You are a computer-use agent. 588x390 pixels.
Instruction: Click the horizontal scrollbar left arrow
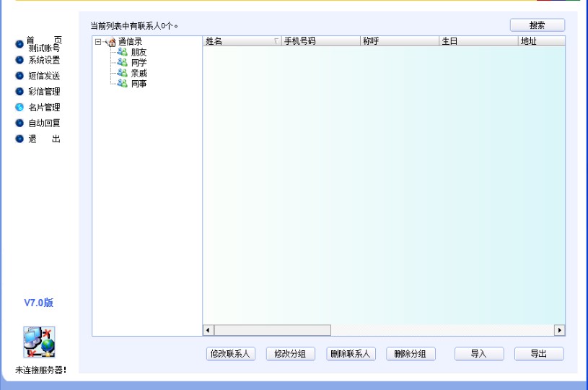[x=209, y=330]
